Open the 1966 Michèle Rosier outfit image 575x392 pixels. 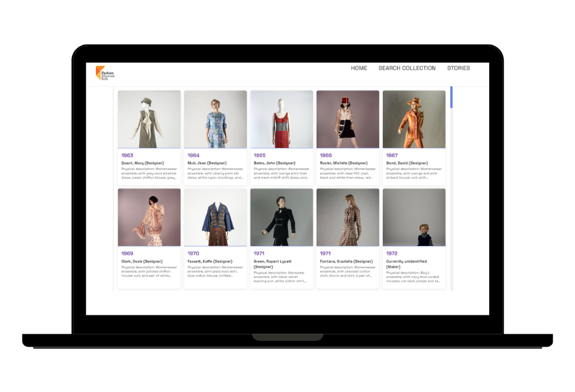coord(348,119)
